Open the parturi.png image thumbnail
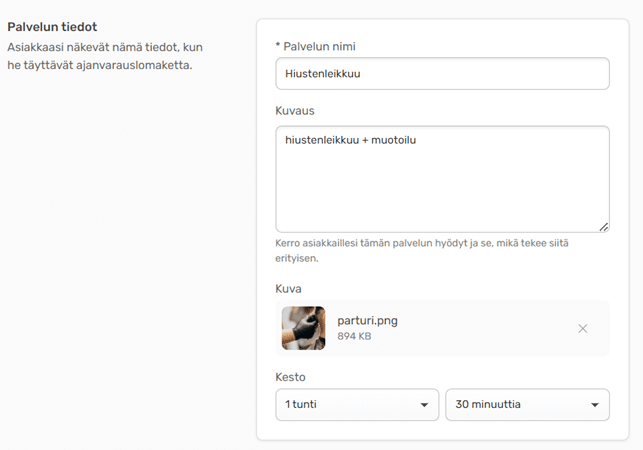This screenshot has width=643, height=450. (x=303, y=328)
